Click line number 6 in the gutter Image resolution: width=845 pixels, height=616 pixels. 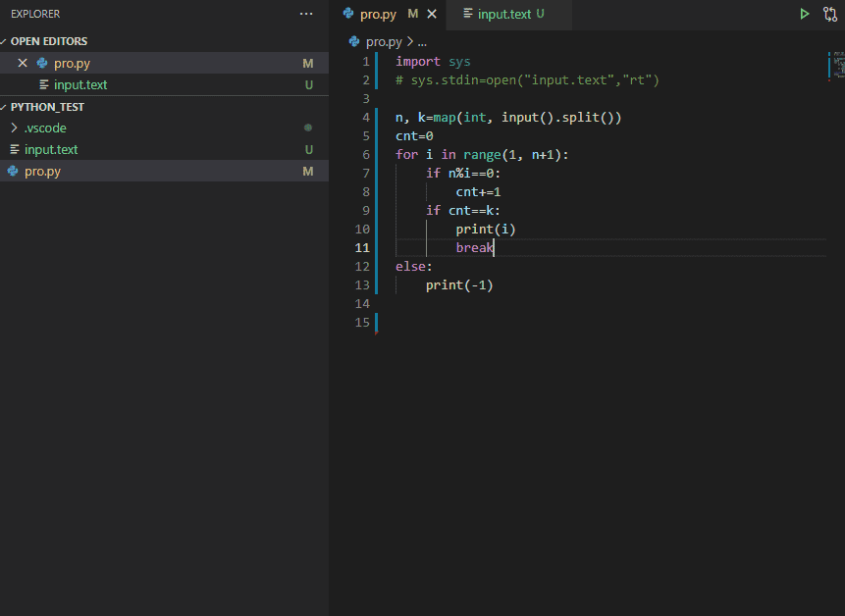pos(366,155)
